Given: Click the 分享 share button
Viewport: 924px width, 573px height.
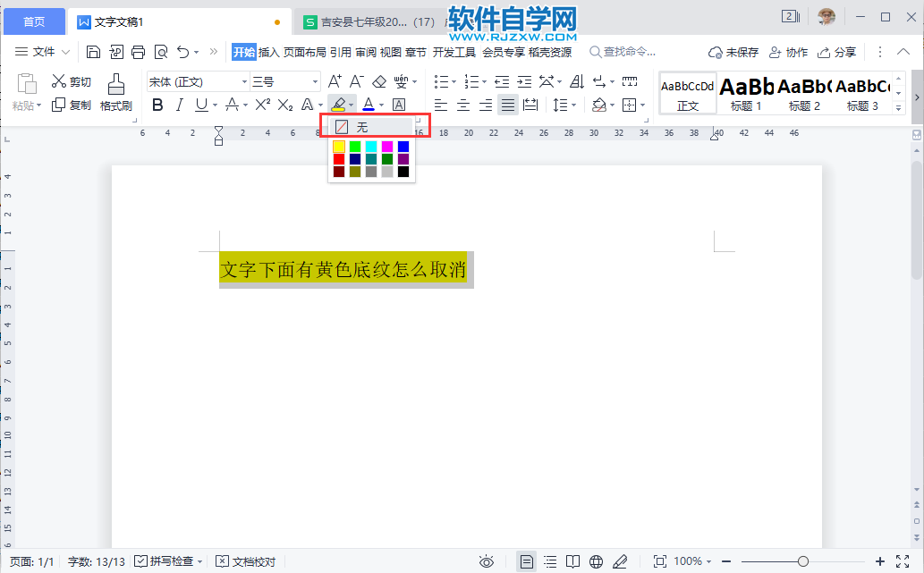Looking at the screenshot, I should tap(836, 52).
